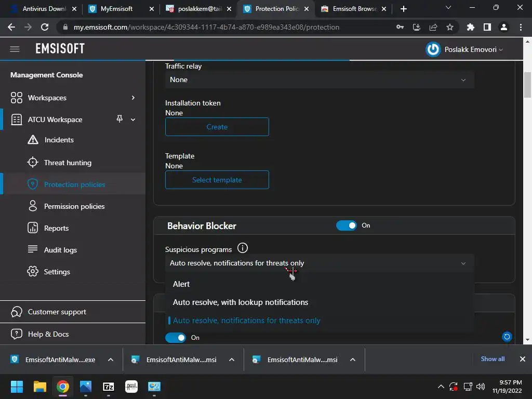Click the clock showing 9:57 PM

pyautogui.click(x=510, y=382)
